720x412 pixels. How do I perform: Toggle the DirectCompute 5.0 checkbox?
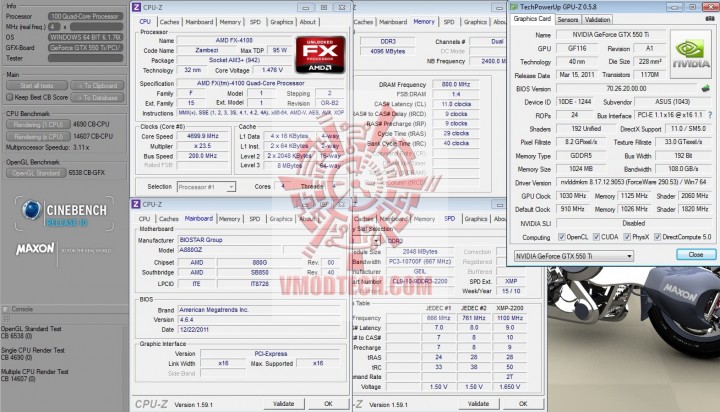[657, 237]
